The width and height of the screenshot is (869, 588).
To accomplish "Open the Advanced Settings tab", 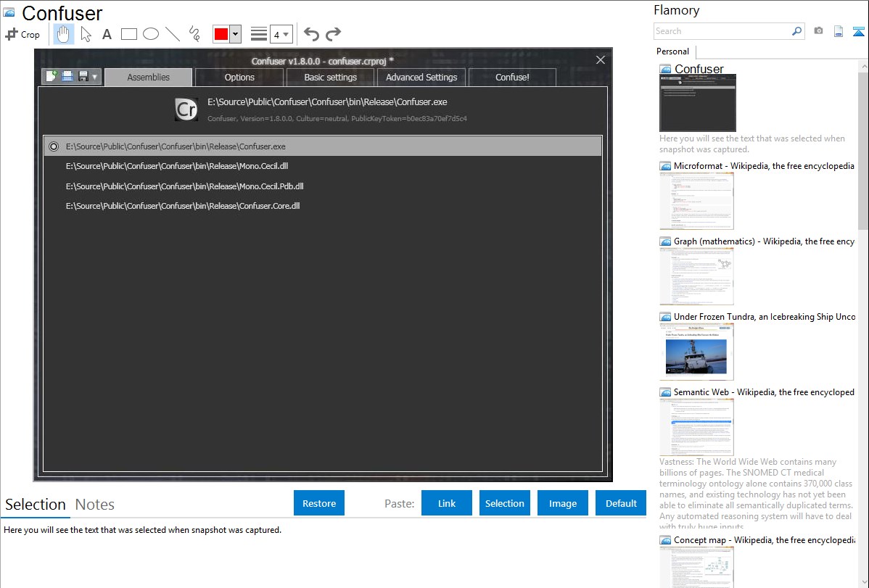I will point(421,77).
